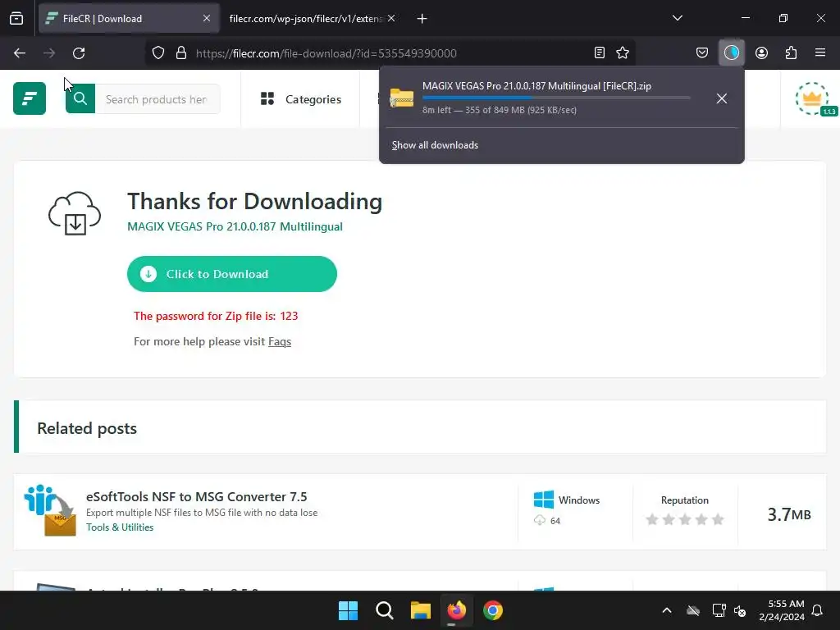The width and height of the screenshot is (840, 630).
Task: Click the Firefox View icon
Action: 16,18
